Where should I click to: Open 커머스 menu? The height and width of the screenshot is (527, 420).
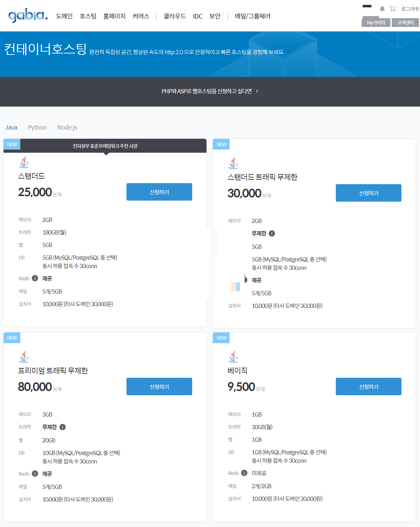click(x=141, y=16)
